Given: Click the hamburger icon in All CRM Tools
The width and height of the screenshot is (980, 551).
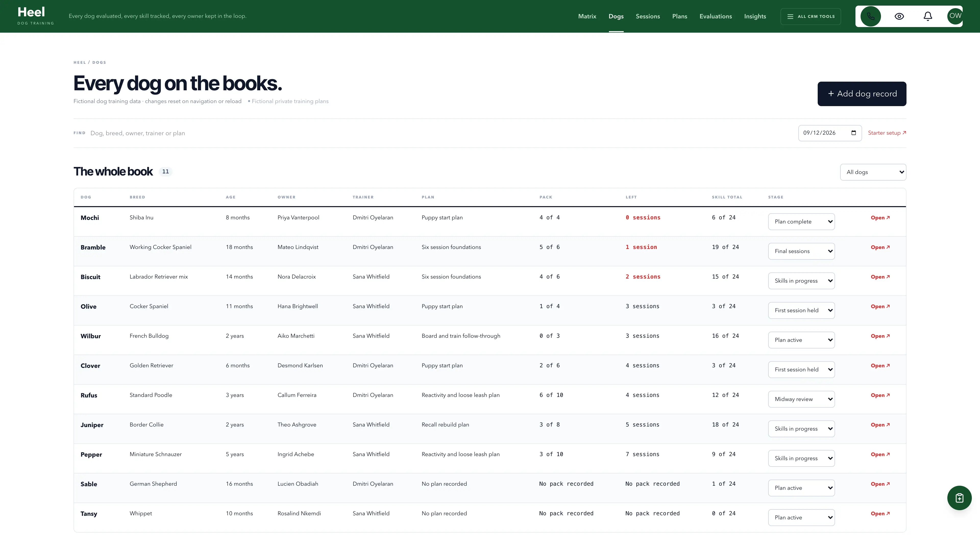Looking at the screenshot, I should (790, 16).
